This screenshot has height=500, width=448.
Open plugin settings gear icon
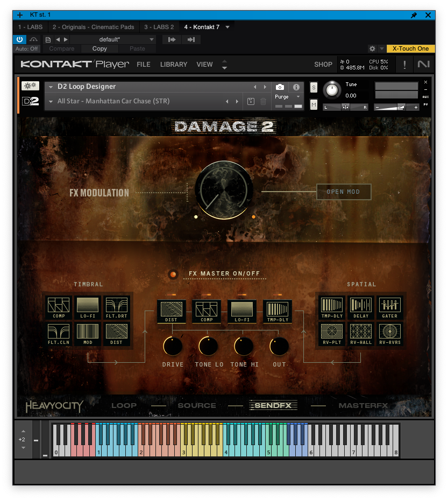pyautogui.click(x=372, y=49)
